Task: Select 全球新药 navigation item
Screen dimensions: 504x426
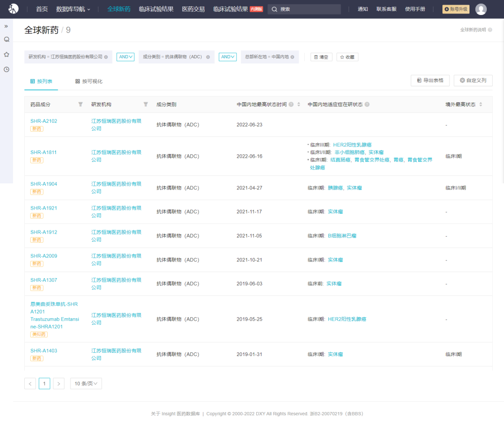Action: [119, 9]
